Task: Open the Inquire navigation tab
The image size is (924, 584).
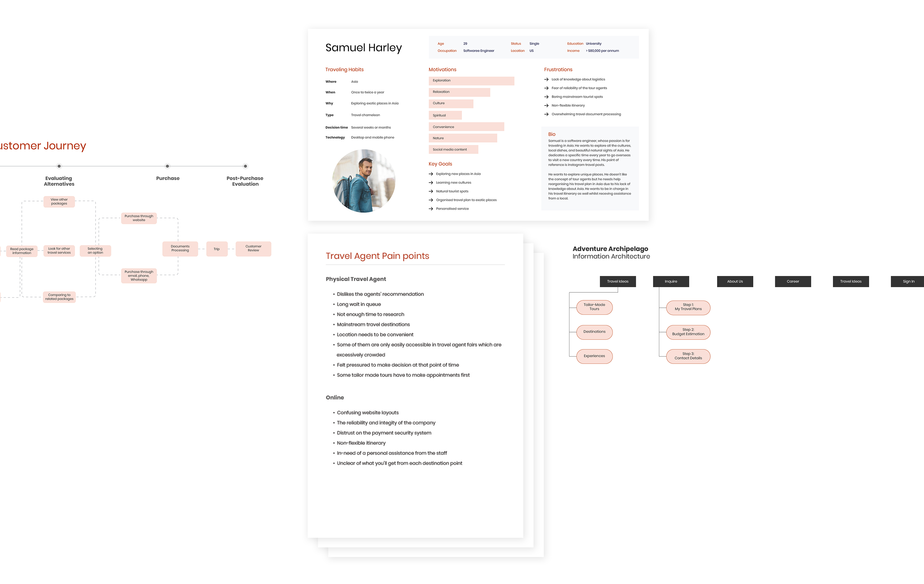Action: [x=671, y=281]
